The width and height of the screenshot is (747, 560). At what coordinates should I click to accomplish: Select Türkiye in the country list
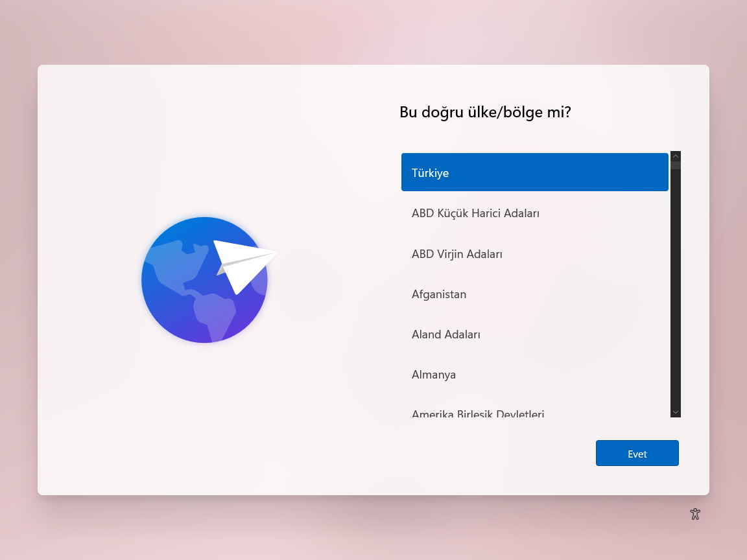pos(534,172)
